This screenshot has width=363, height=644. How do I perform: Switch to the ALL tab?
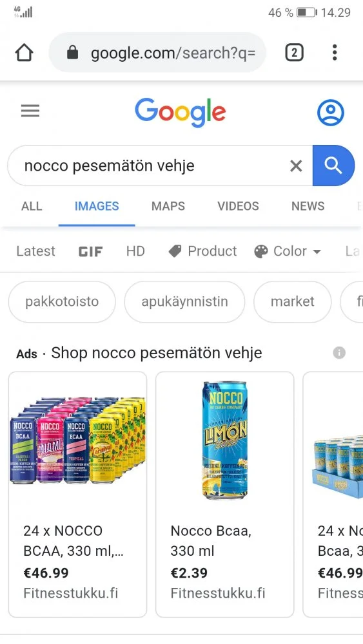(x=32, y=206)
